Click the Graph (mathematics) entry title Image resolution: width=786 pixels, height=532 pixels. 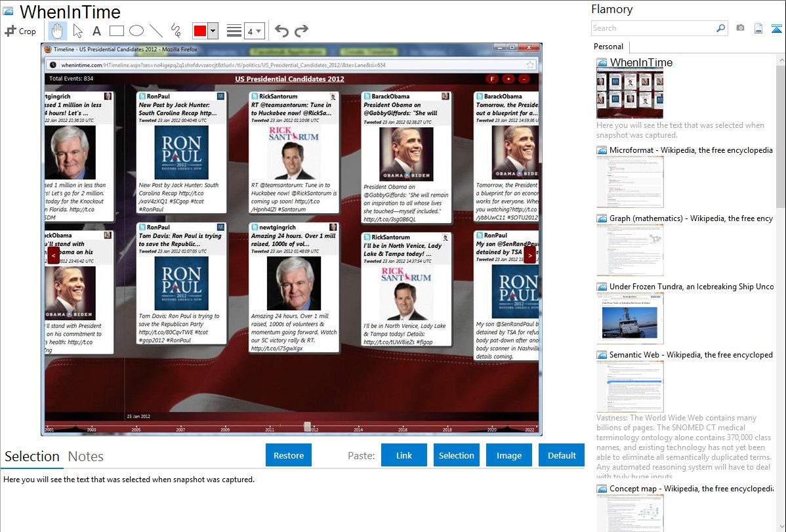[691, 218]
